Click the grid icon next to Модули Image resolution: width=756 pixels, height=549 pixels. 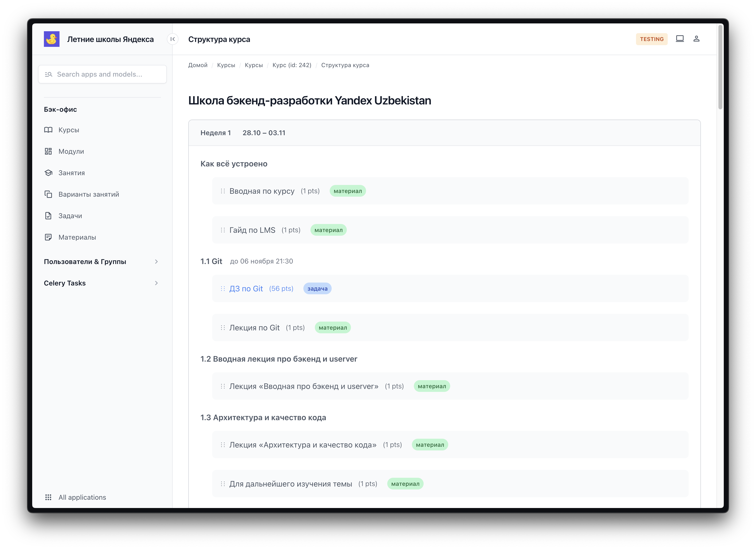pos(48,152)
